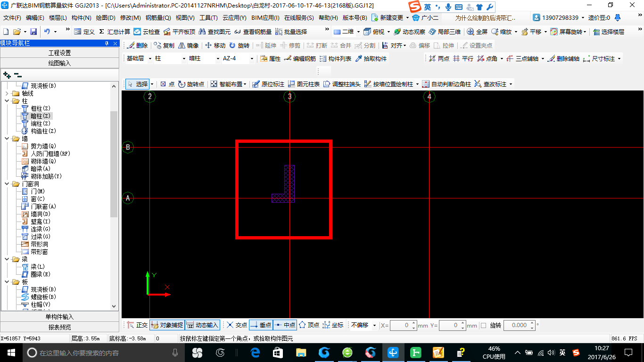Click the X coordinate input field
Image resolution: width=644 pixels, height=362 pixels.
click(x=403, y=325)
